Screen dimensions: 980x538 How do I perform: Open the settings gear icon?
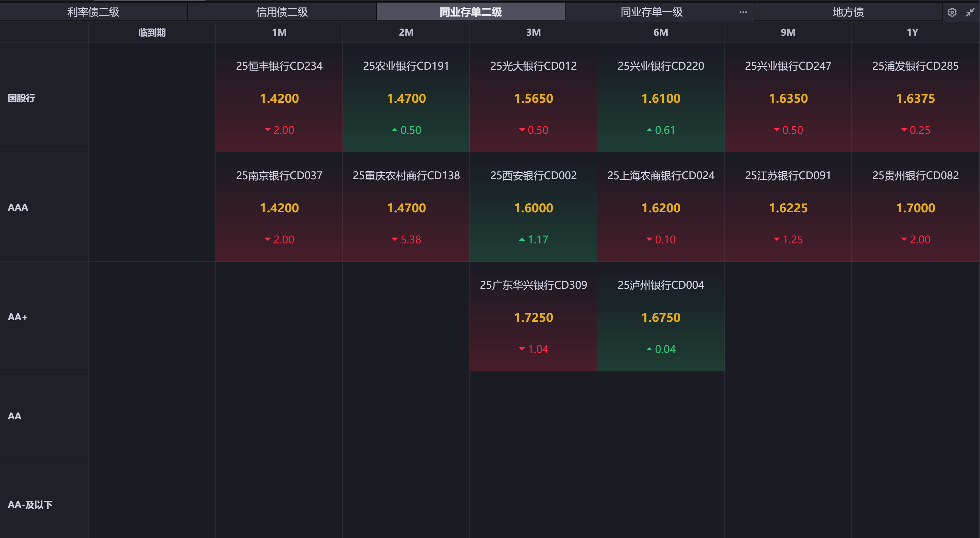click(951, 12)
